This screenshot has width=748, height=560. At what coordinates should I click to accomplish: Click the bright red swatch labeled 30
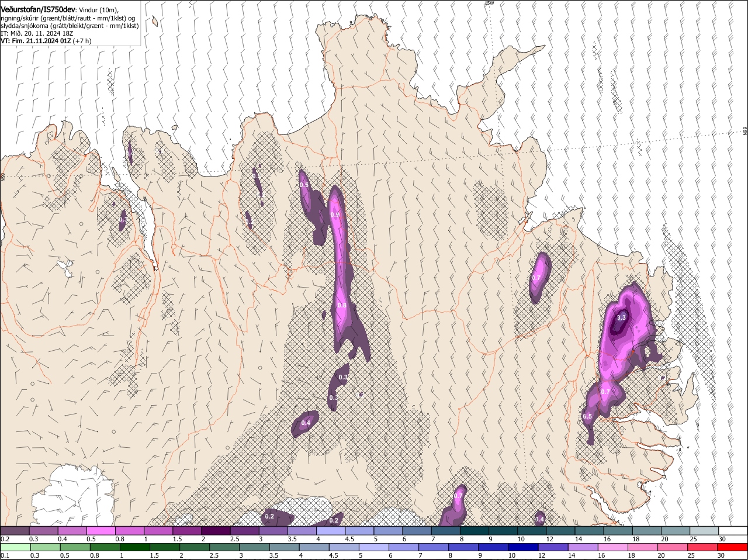[733, 547]
